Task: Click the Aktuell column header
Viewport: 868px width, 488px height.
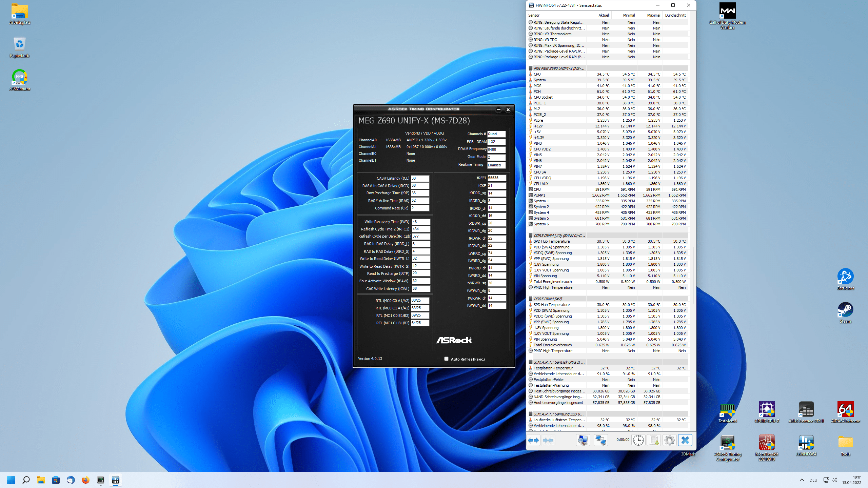Action: [598, 15]
